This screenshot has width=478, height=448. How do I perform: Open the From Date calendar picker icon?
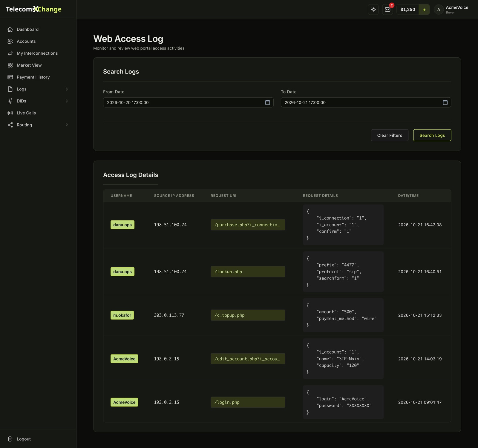click(x=267, y=102)
